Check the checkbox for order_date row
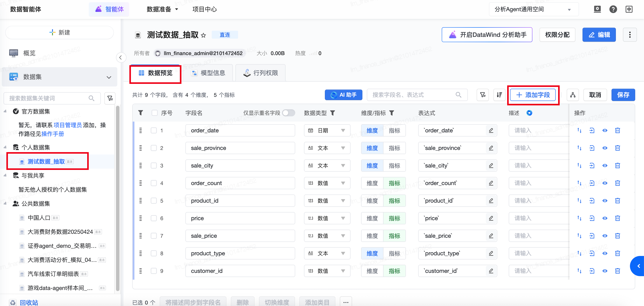Image resolution: width=644 pixels, height=306 pixels. 154,130
